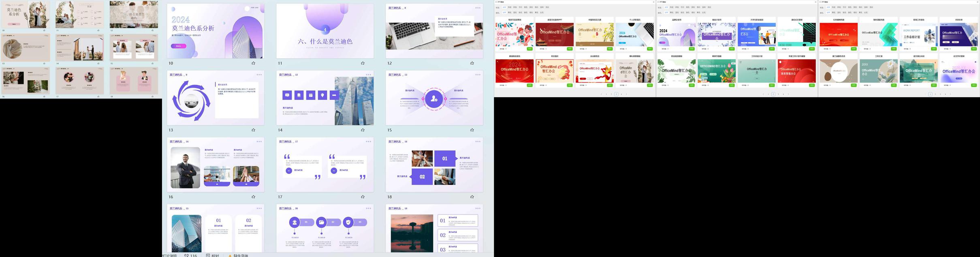Star slide 16 in pink wedding deck
The height and width of the screenshot is (257, 980).
tap(44, 97)
